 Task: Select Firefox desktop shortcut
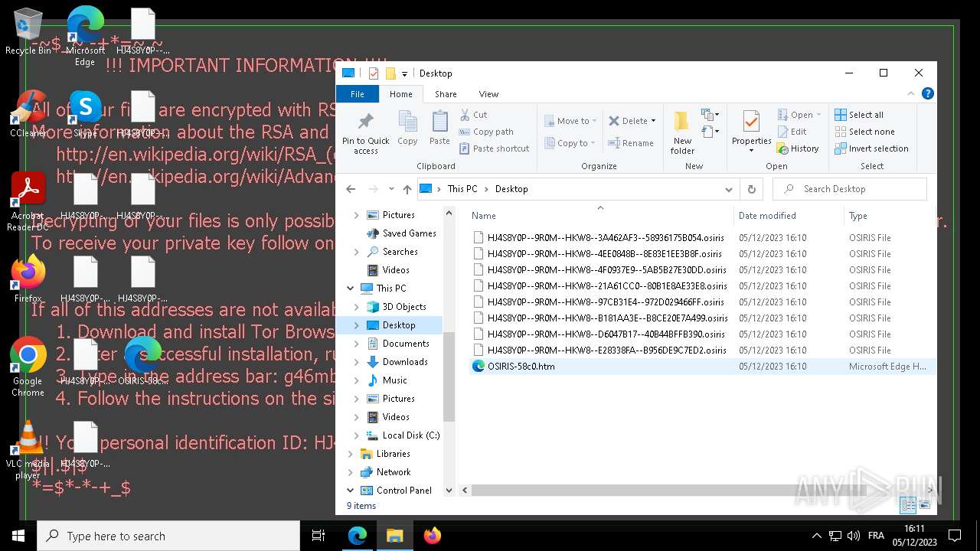coord(28,279)
